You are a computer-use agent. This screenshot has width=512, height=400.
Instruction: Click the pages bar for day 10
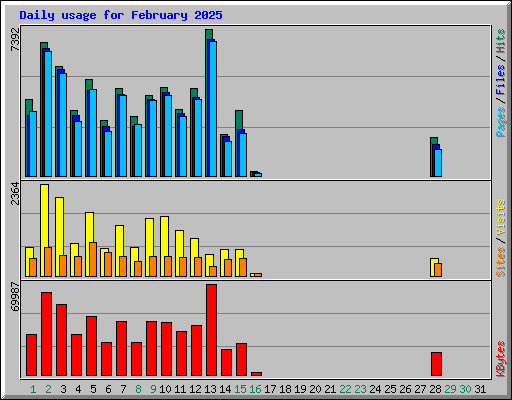(x=168, y=136)
